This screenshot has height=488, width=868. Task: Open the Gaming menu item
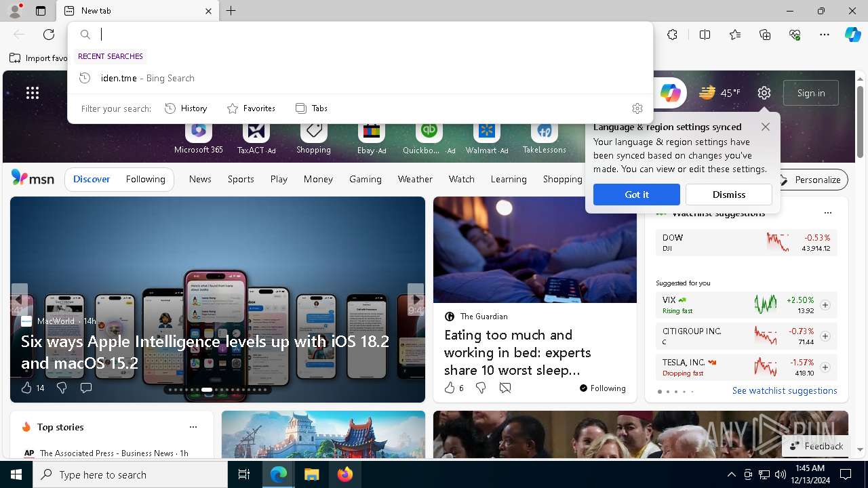tap(366, 179)
